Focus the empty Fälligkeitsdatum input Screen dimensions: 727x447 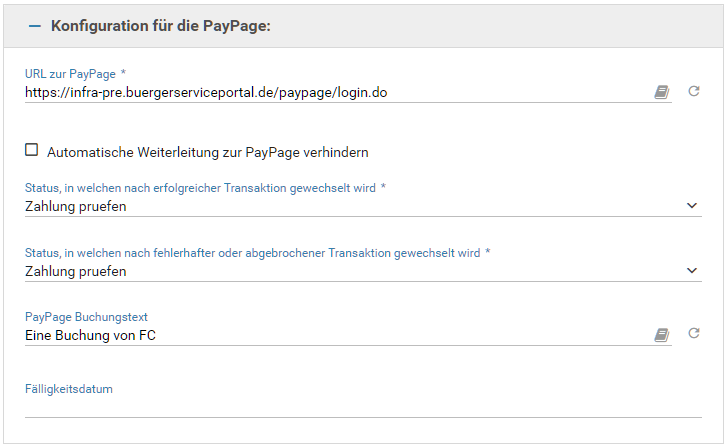tap(360, 406)
